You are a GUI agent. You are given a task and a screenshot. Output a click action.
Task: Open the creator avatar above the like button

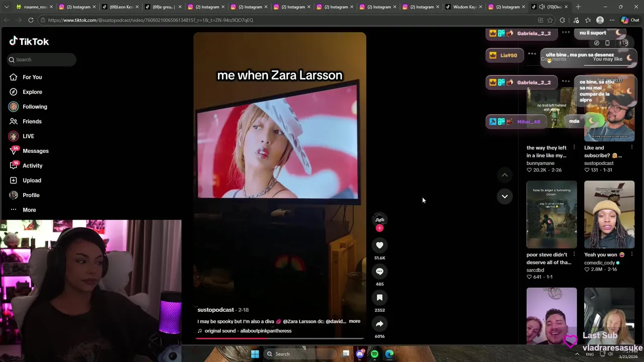pos(379,219)
